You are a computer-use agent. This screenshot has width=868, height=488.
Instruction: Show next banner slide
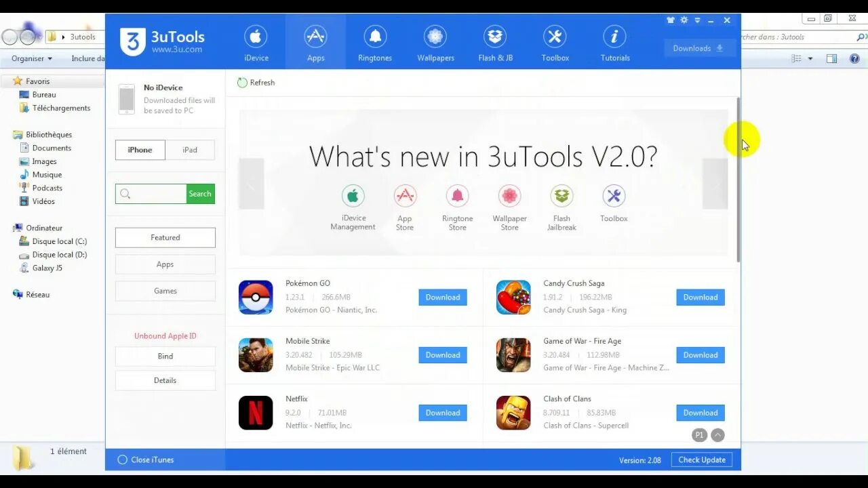click(x=715, y=184)
